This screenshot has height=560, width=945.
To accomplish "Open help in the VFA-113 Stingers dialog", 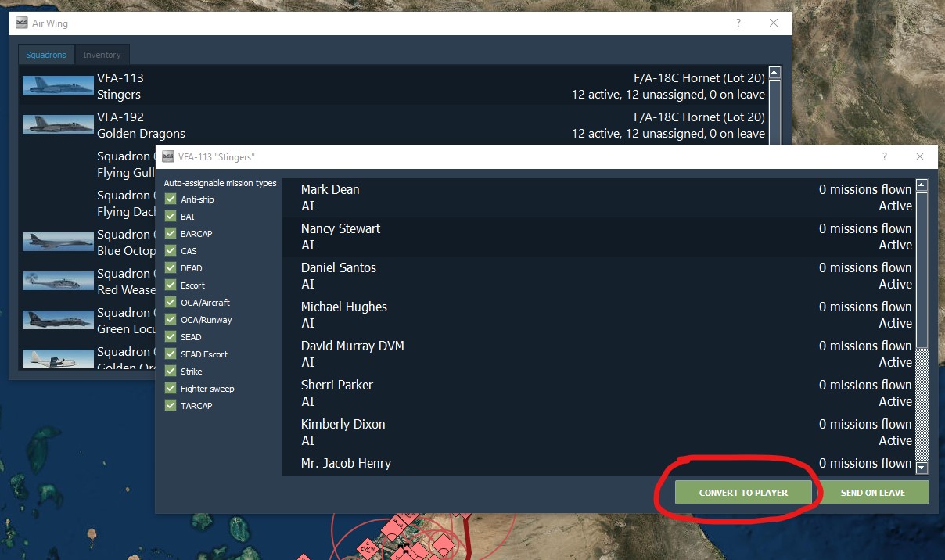I will tap(885, 156).
